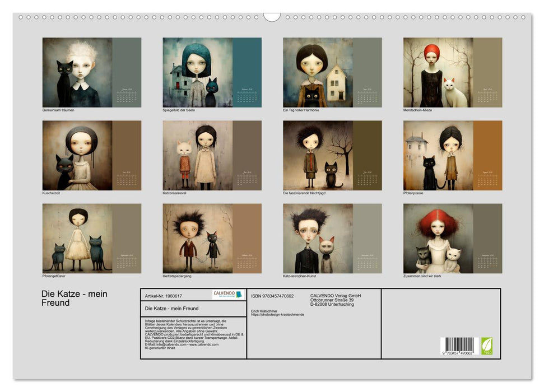Click the www.calvendo.com link

pos(204,344)
